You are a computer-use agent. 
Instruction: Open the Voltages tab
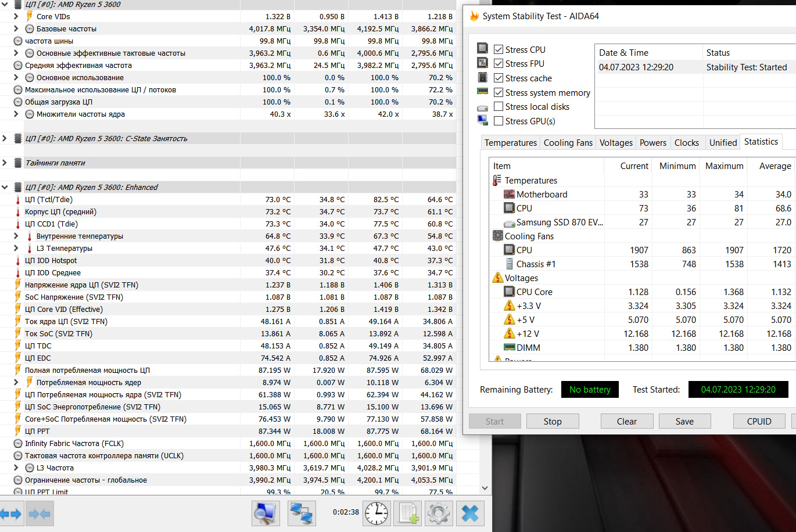pos(616,143)
